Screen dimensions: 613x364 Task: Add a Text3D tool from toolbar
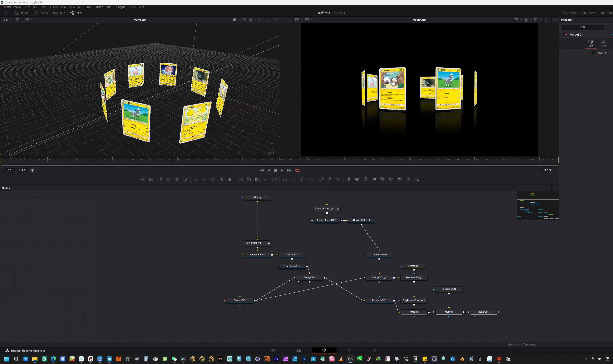[x=365, y=179]
